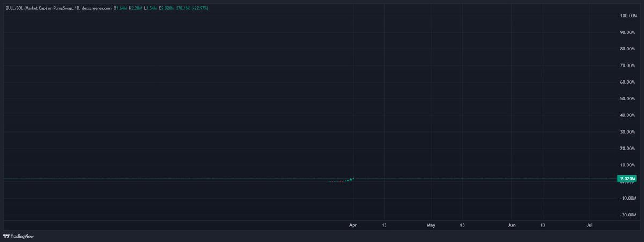Screen dimensions: 644x242
Task: Click the 40.00M price axis label
Action: pyautogui.click(x=628, y=115)
